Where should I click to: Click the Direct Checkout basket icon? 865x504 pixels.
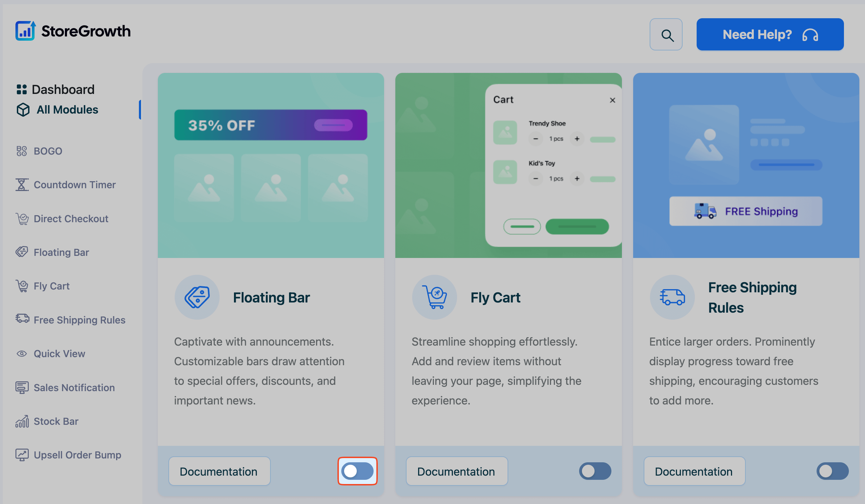(22, 219)
